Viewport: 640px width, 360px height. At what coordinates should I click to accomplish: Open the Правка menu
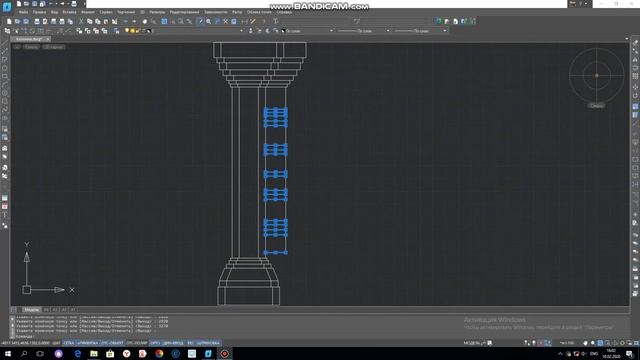(39, 12)
